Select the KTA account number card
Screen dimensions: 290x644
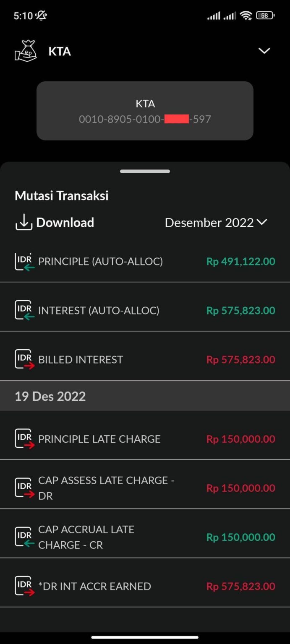coord(145,111)
